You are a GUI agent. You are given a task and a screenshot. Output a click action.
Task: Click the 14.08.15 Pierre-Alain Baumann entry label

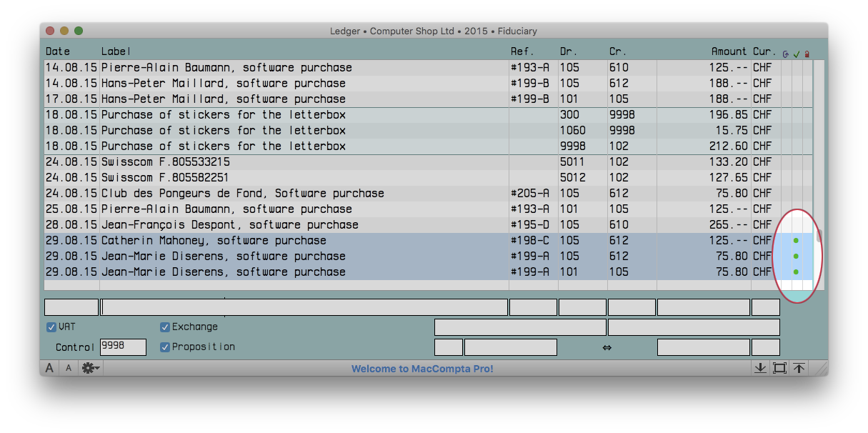(226, 68)
